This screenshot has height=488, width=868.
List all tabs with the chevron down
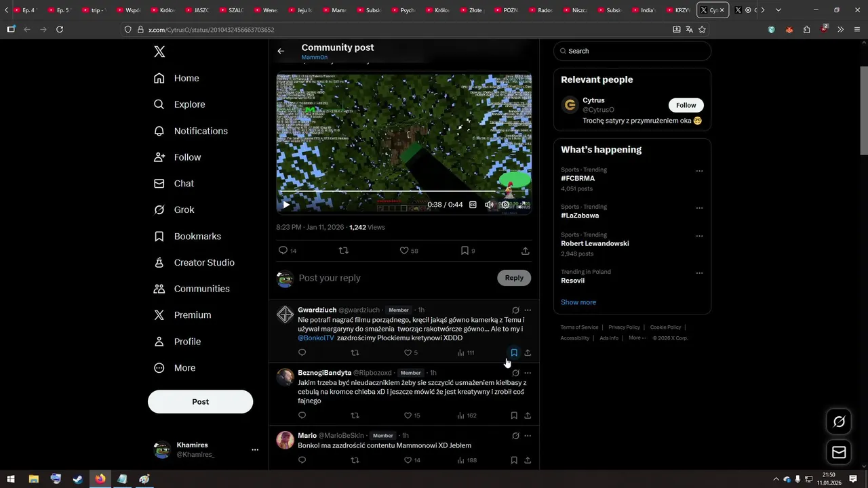pyautogui.click(x=778, y=10)
